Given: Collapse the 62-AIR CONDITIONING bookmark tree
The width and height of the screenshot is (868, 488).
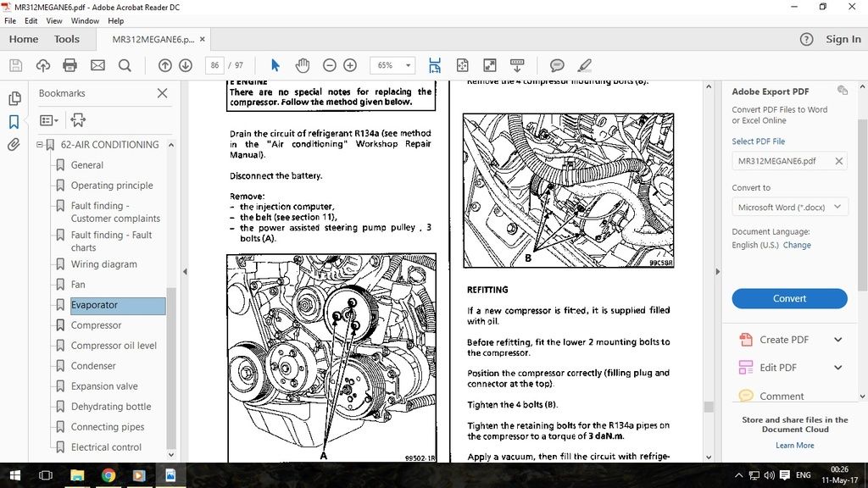Looking at the screenshot, I should click(x=39, y=144).
